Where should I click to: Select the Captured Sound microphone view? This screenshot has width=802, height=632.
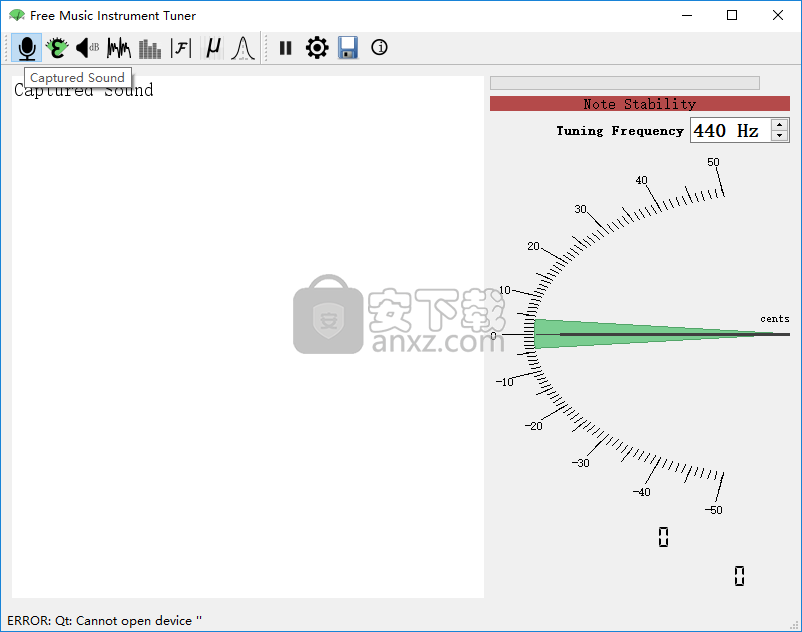(27, 48)
